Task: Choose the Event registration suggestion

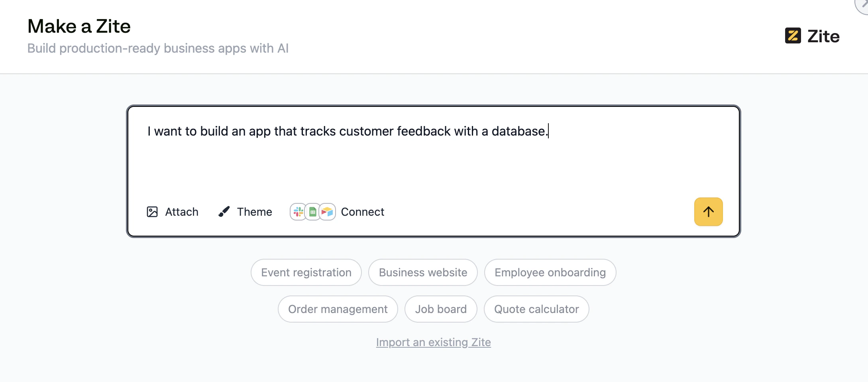Action: pos(306,272)
